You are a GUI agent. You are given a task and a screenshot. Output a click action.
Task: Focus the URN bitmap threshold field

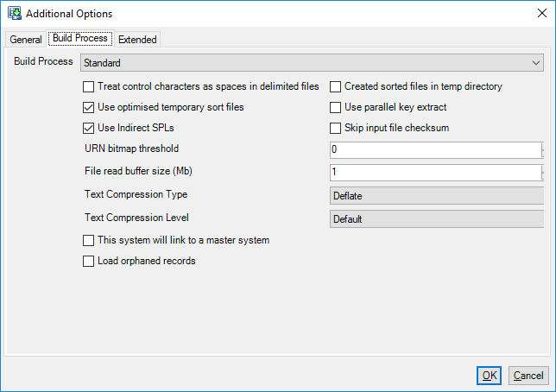pos(435,149)
